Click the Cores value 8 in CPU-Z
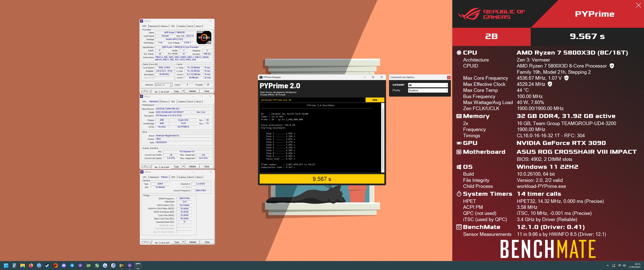 click(187, 85)
